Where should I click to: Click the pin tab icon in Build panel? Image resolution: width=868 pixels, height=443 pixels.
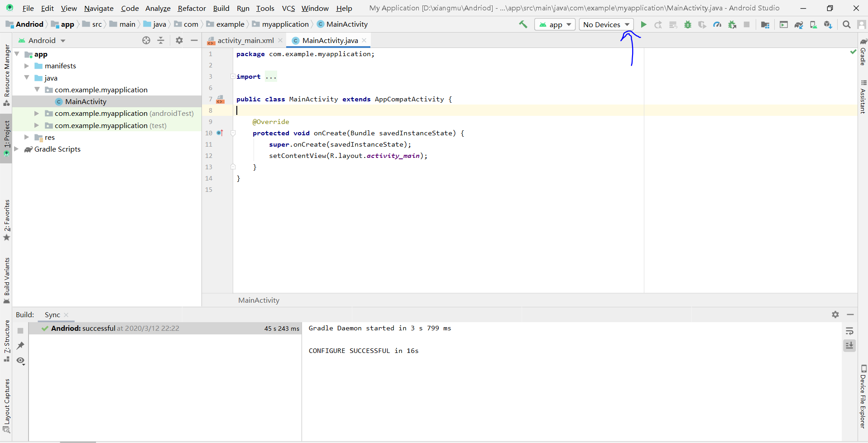point(20,346)
